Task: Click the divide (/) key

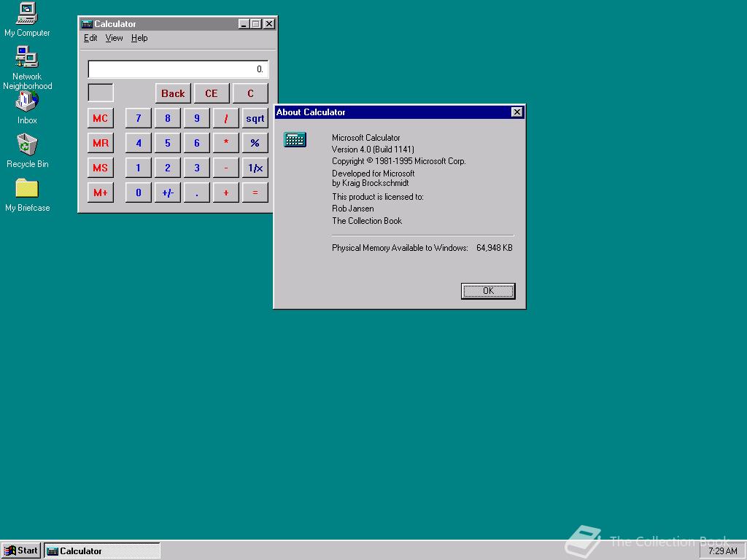Action: click(x=226, y=118)
